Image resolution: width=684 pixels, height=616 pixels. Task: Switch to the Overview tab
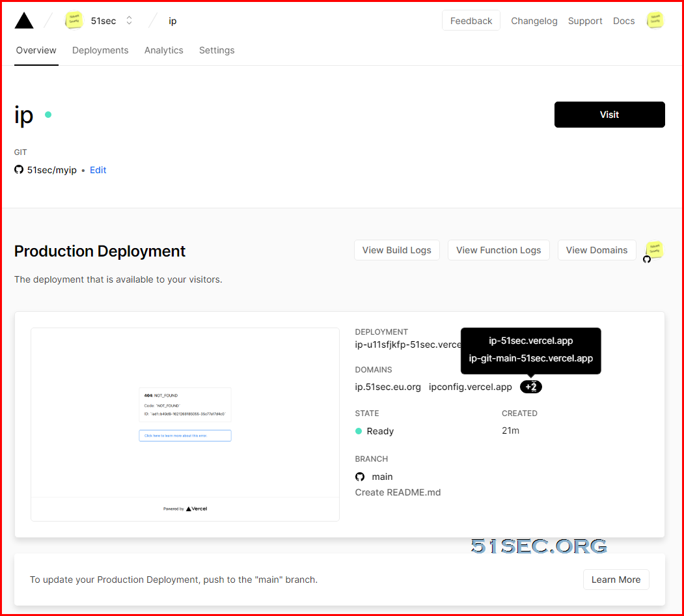point(36,50)
